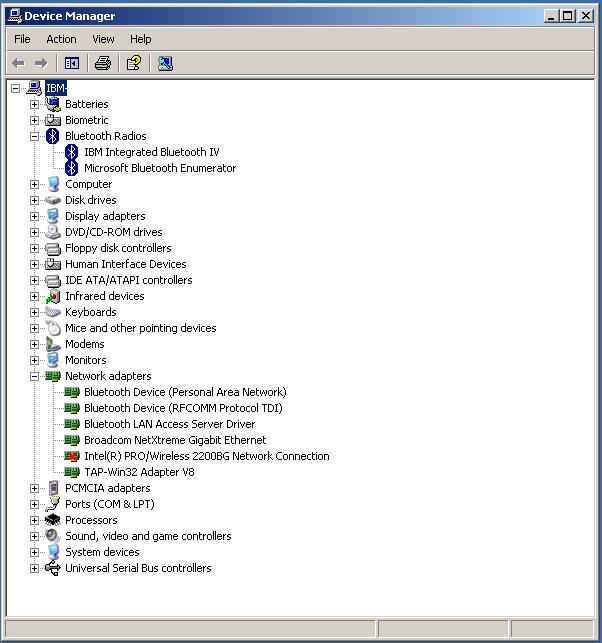This screenshot has width=602, height=643.
Task: Expand the Floppy disk controllers node
Action: (34, 248)
